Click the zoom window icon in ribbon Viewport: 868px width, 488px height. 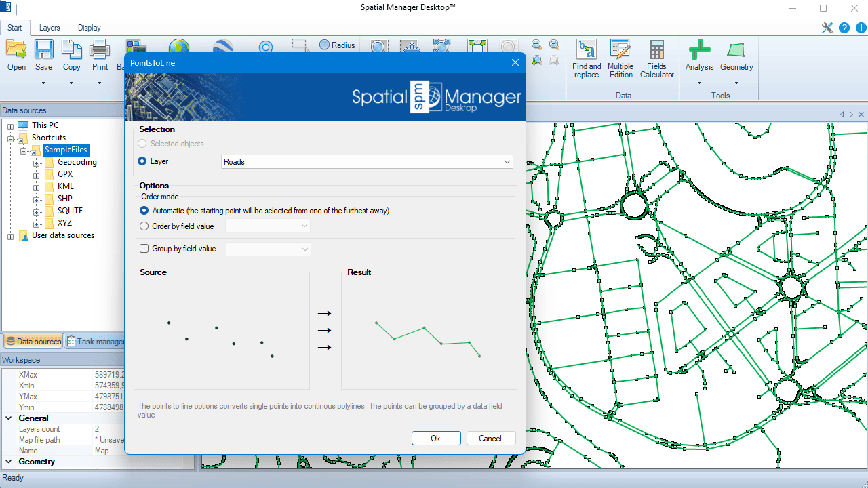click(378, 46)
